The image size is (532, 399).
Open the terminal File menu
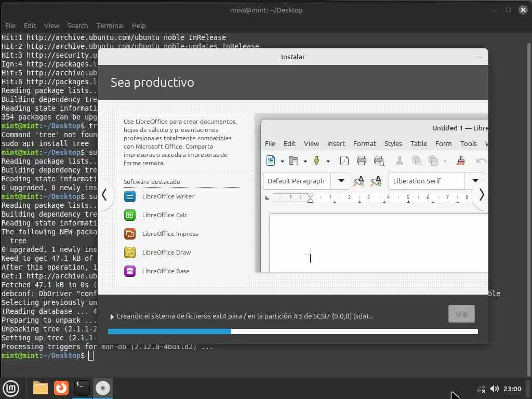(10, 26)
